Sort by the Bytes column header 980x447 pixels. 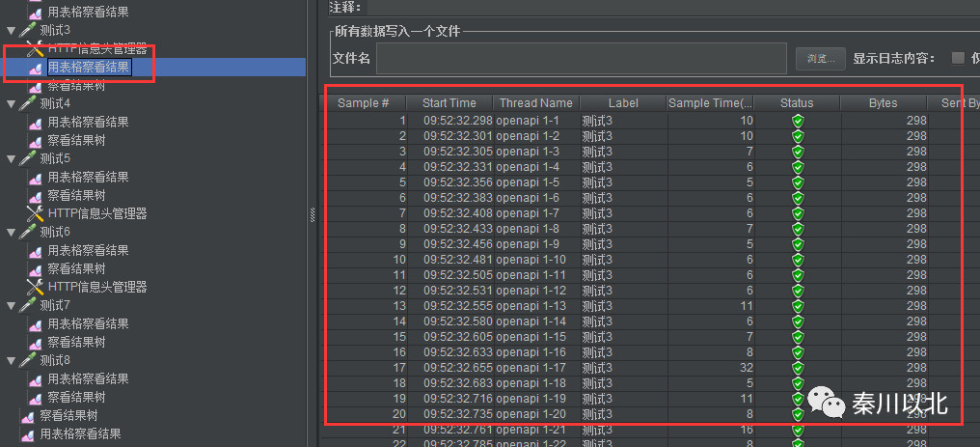pyautogui.click(x=884, y=103)
